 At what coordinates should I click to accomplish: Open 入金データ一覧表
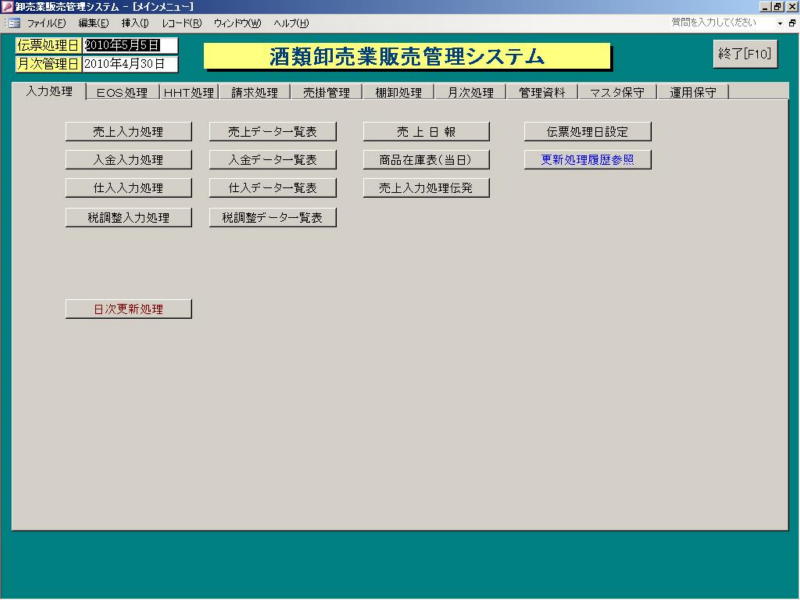272,159
